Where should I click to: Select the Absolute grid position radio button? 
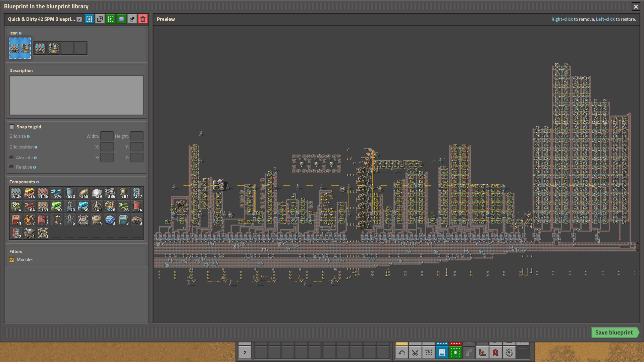pos(11,157)
